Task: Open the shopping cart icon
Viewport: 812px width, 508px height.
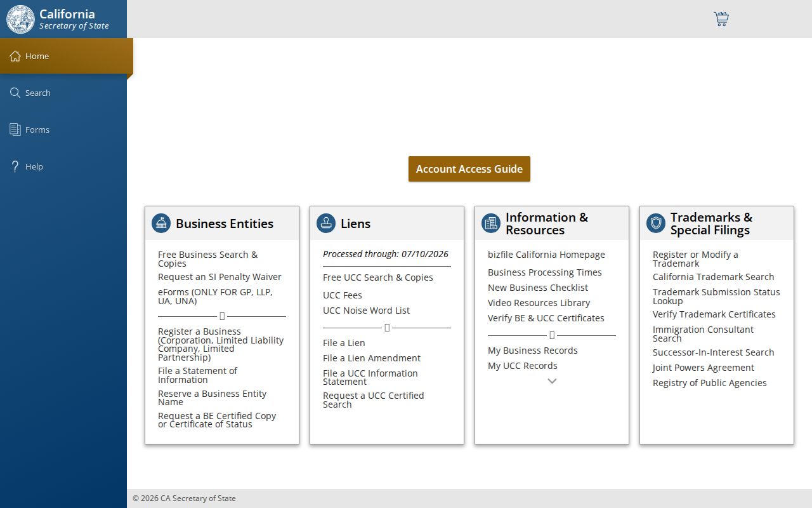Action: pyautogui.click(x=721, y=19)
